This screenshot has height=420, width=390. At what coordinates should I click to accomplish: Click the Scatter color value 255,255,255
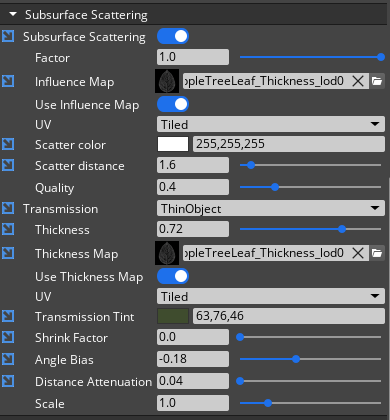pyautogui.click(x=289, y=144)
